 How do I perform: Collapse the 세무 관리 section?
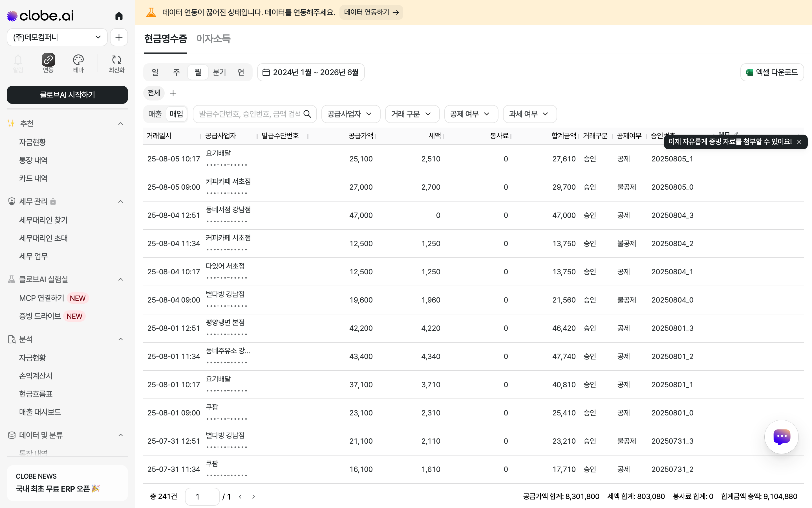pyautogui.click(x=121, y=202)
